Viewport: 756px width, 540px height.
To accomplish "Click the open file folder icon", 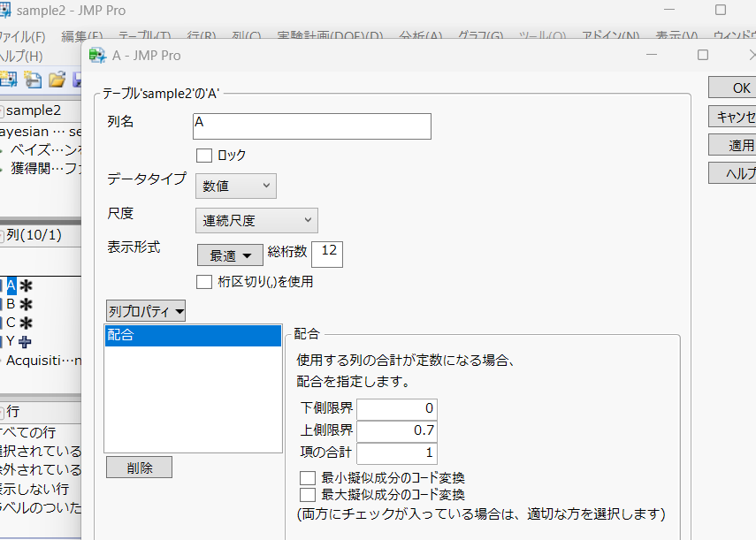I will tap(57, 79).
